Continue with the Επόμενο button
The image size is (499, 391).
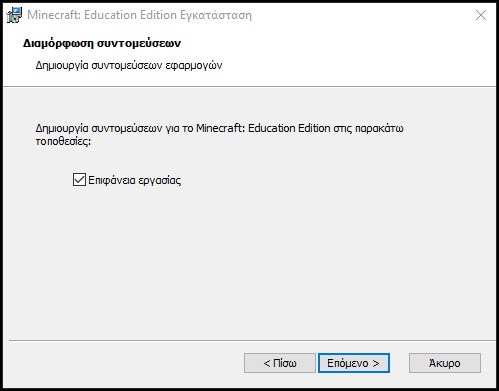[354, 363]
